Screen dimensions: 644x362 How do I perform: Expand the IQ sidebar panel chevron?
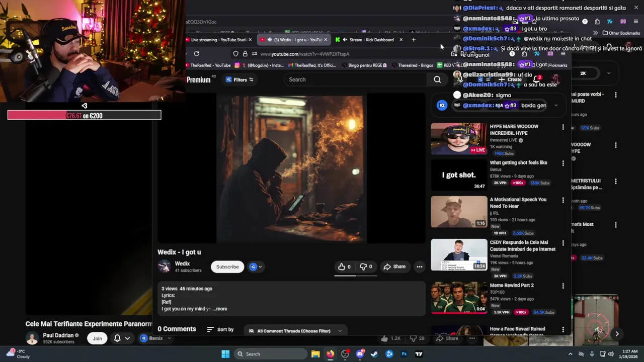[556, 105]
